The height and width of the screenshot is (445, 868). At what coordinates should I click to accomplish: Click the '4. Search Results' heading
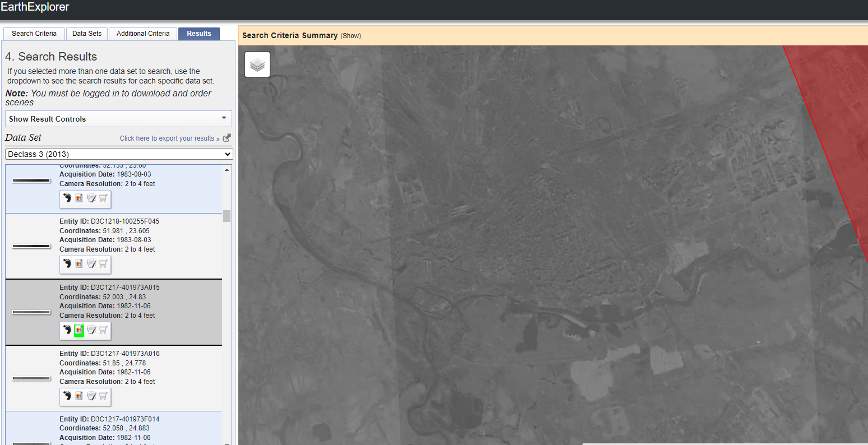point(51,57)
